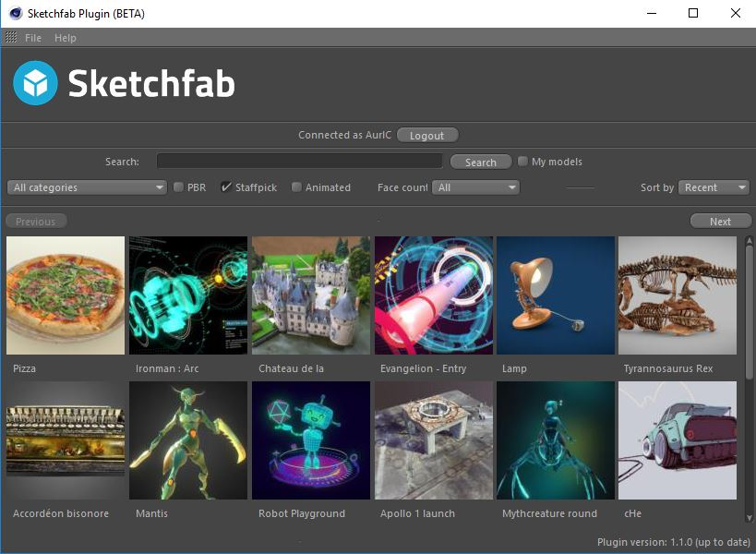Select the Robot Playground thumbnail

pyautogui.click(x=311, y=440)
